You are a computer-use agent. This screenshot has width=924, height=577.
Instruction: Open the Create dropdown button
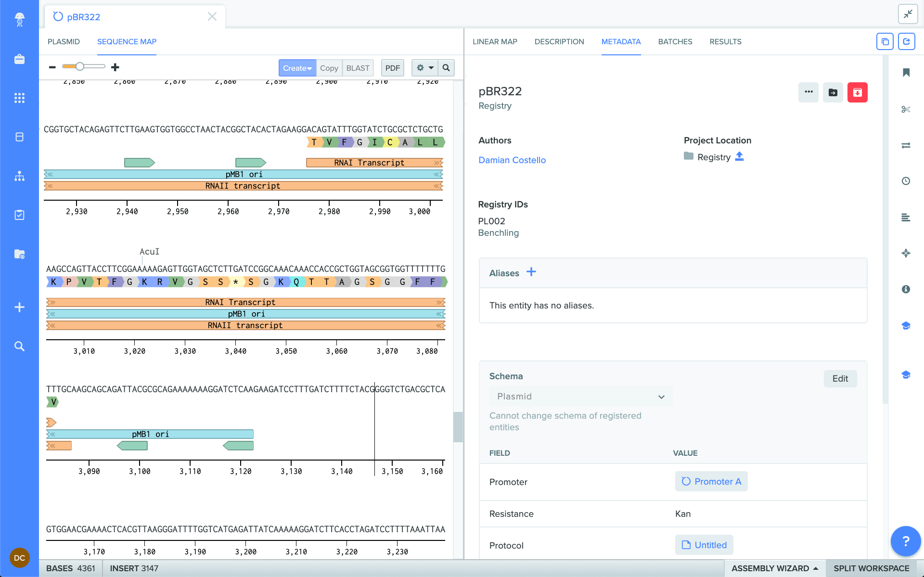[x=297, y=68]
